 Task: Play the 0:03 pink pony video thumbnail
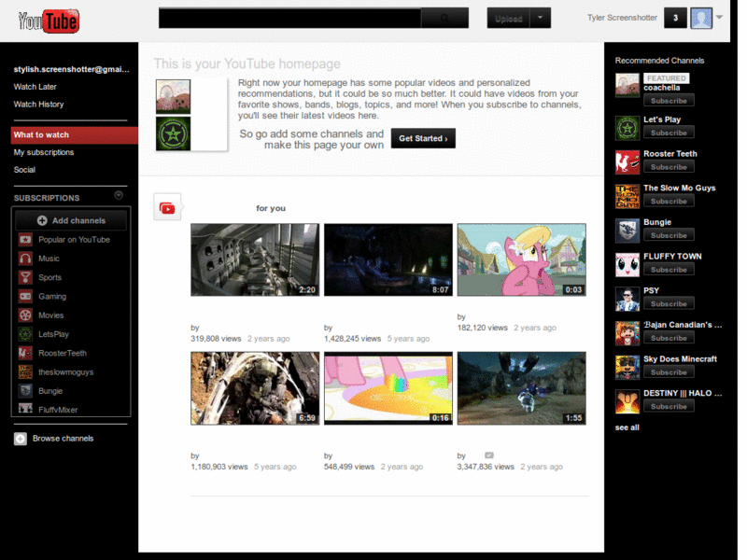pyautogui.click(x=522, y=260)
